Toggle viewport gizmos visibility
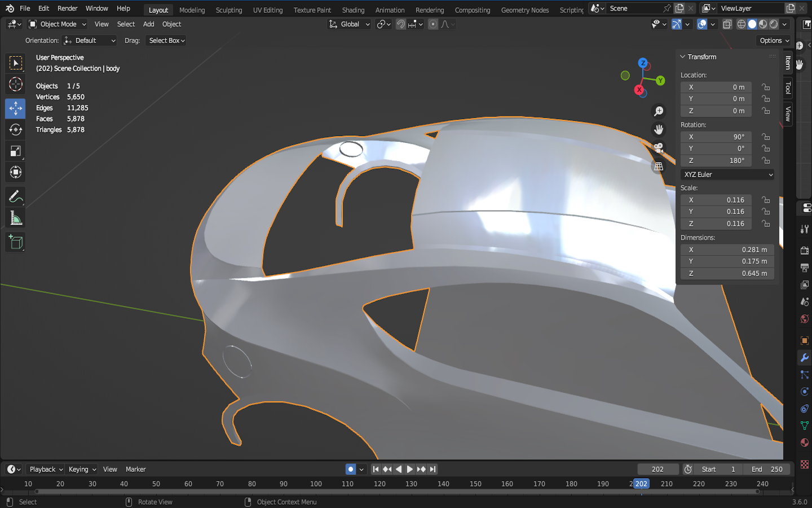The width and height of the screenshot is (812, 508). pyautogui.click(x=677, y=24)
